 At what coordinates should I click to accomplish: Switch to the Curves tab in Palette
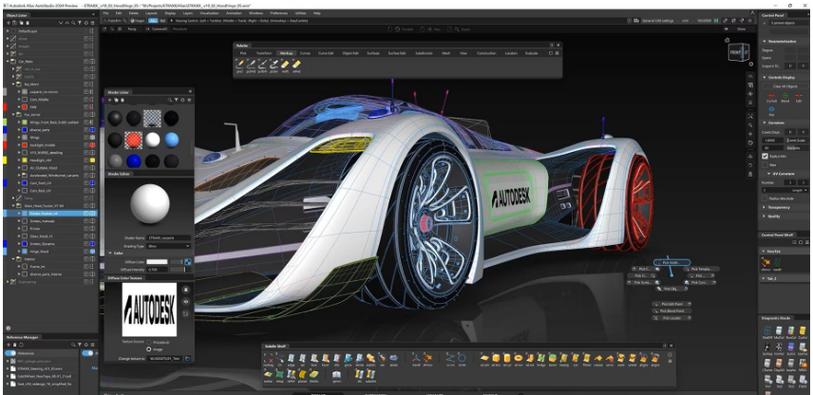(x=305, y=53)
